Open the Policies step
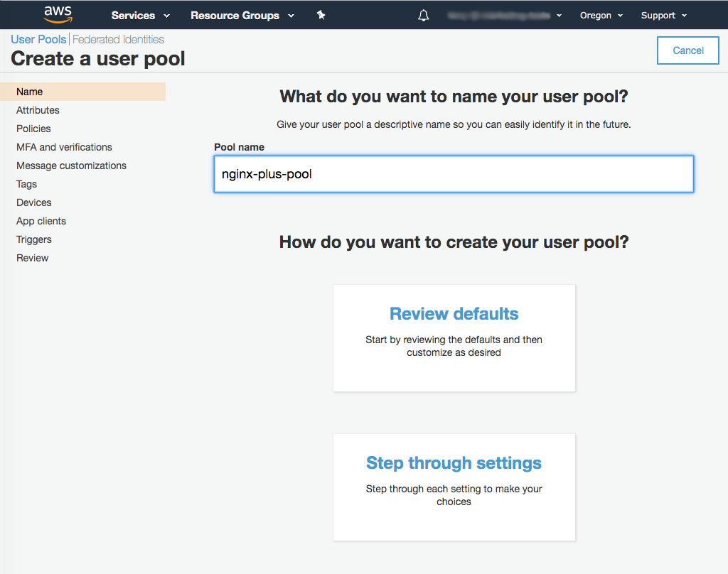This screenshot has width=728, height=574. click(x=33, y=129)
